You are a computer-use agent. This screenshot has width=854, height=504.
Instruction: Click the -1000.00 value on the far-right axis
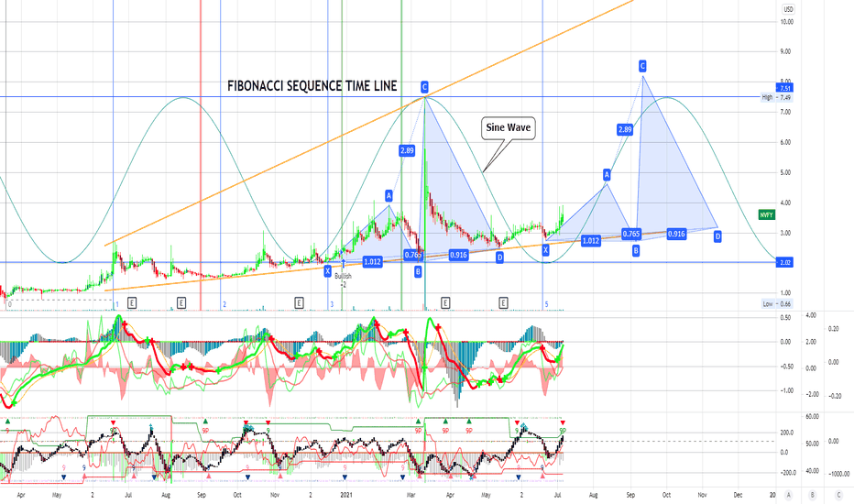click(x=838, y=474)
